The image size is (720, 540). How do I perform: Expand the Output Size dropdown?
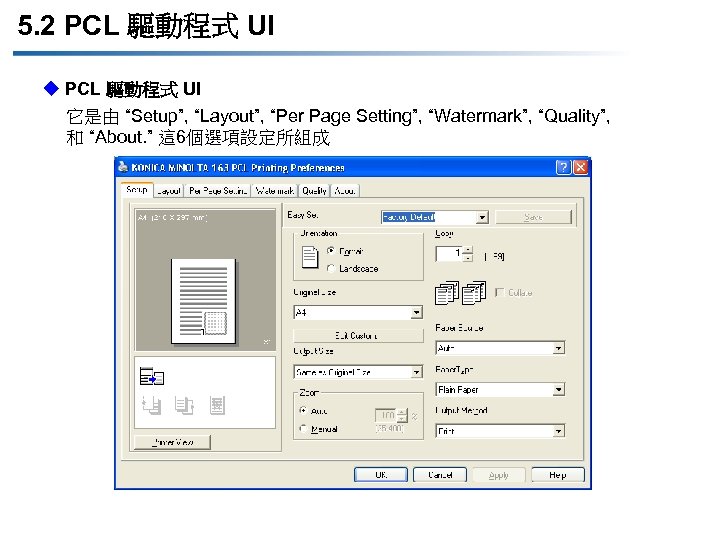coord(358,372)
